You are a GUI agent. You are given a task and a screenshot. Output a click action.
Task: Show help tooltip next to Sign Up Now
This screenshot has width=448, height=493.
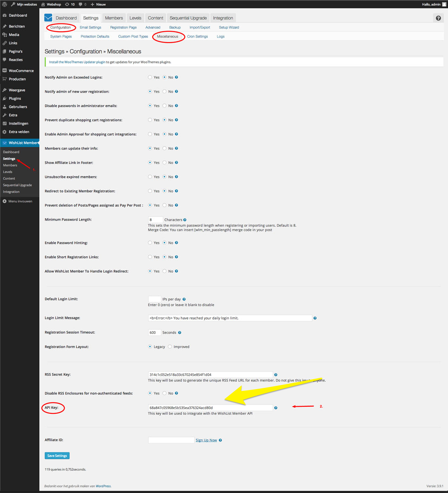220,440
